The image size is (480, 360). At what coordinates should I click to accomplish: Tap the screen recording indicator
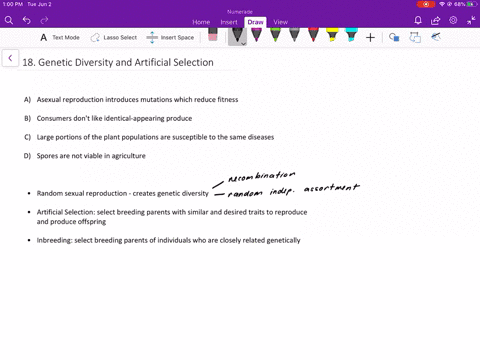[x=426, y=4]
